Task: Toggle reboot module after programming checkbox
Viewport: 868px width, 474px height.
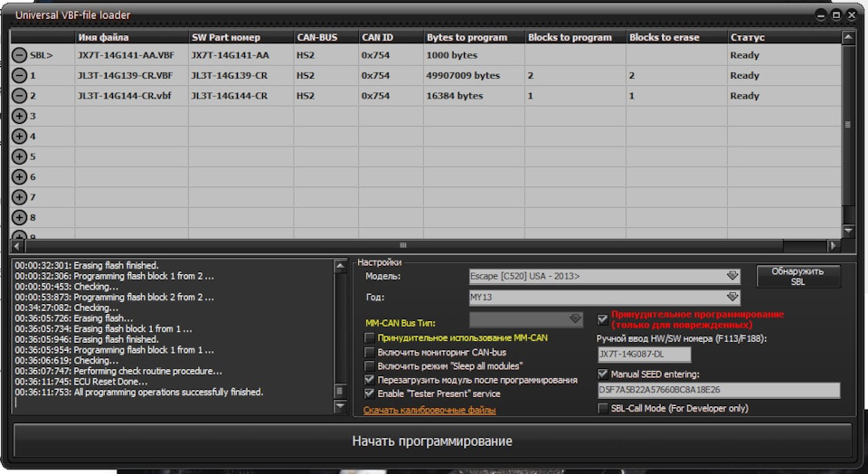Action: [369, 380]
